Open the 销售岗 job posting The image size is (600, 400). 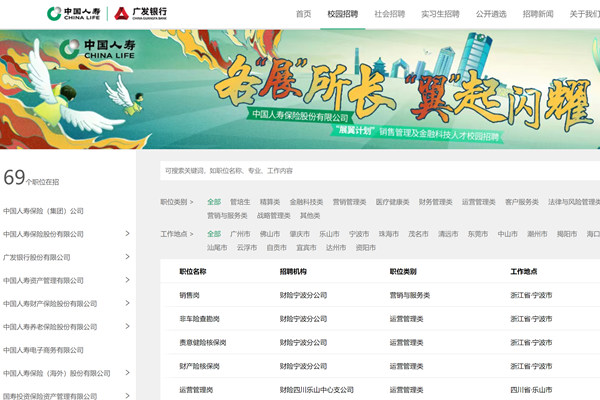pyautogui.click(x=189, y=295)
